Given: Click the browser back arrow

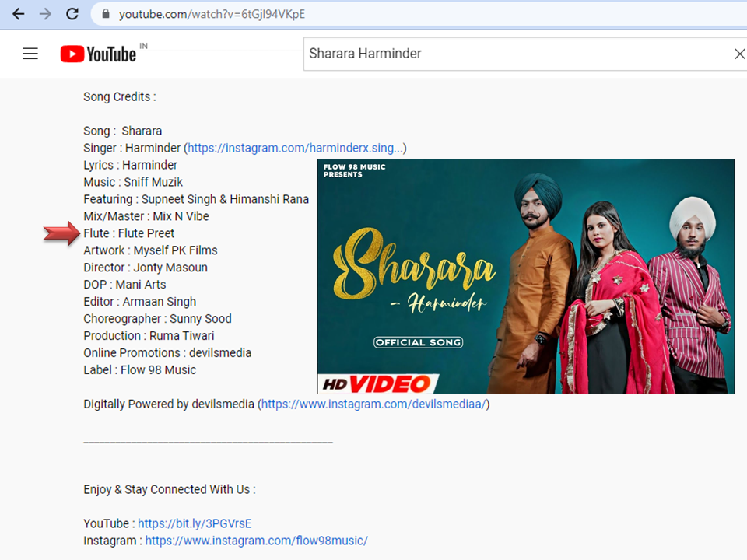Looking at the screenshot, I should (18, 14).
